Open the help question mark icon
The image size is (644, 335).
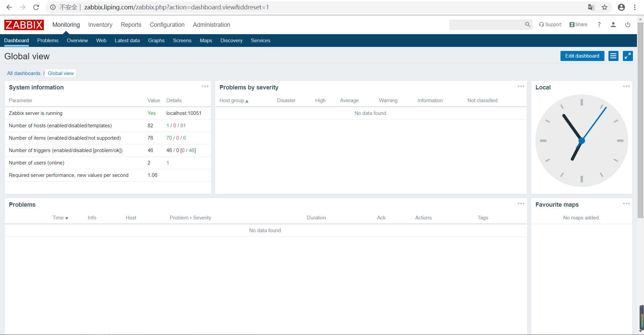coord(599,24)
